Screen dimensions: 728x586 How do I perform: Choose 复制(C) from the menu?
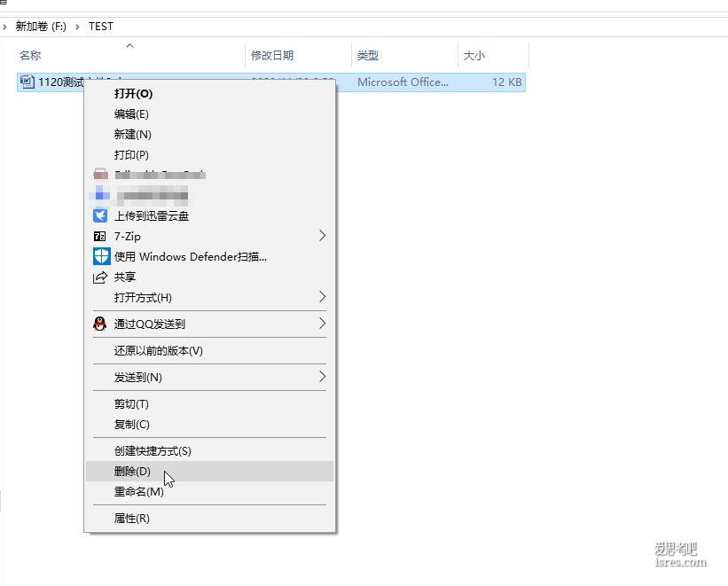tap(209, 425)
